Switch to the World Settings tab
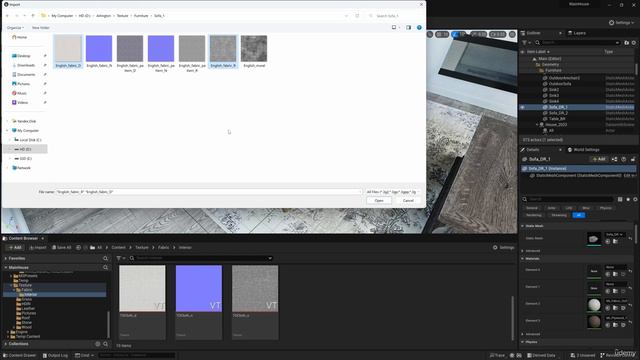Viewport: 640px width, 360px height. (x=584, y=150)
